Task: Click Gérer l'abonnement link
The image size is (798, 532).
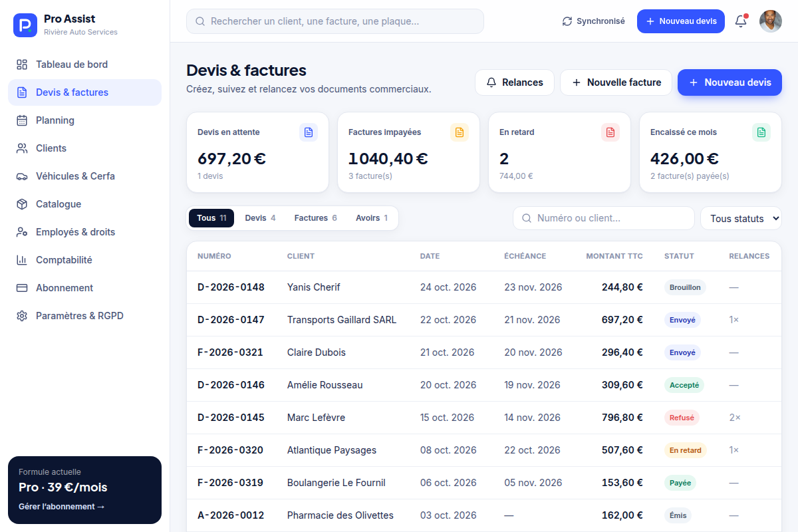Action: (62, 507)
